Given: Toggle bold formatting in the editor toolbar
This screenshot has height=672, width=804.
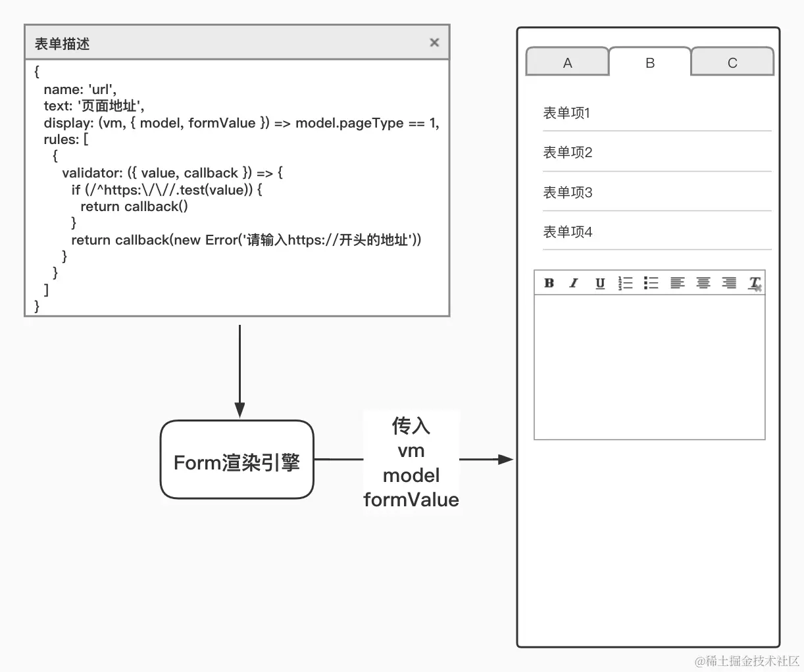Looking at the screenshot, I should tap(549, 283).
